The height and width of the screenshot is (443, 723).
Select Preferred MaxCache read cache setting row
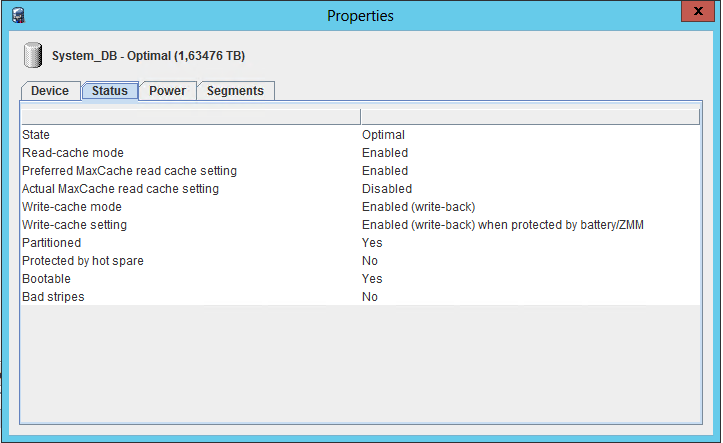(x=129, y=171)
